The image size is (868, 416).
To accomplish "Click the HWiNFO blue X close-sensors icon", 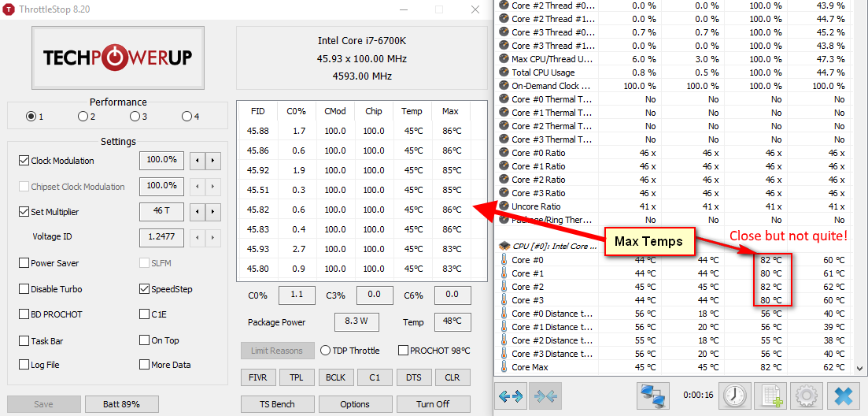I will pos(844,396).
